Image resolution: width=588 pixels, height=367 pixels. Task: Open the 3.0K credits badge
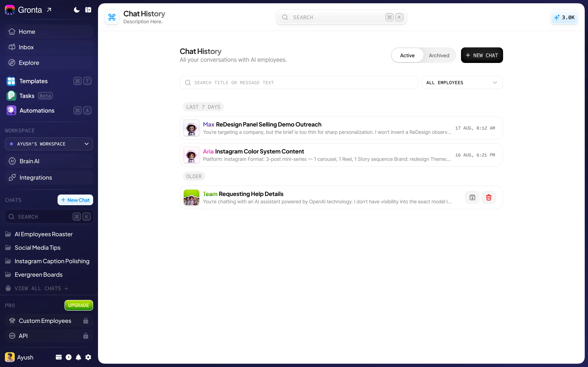[564, 17]
